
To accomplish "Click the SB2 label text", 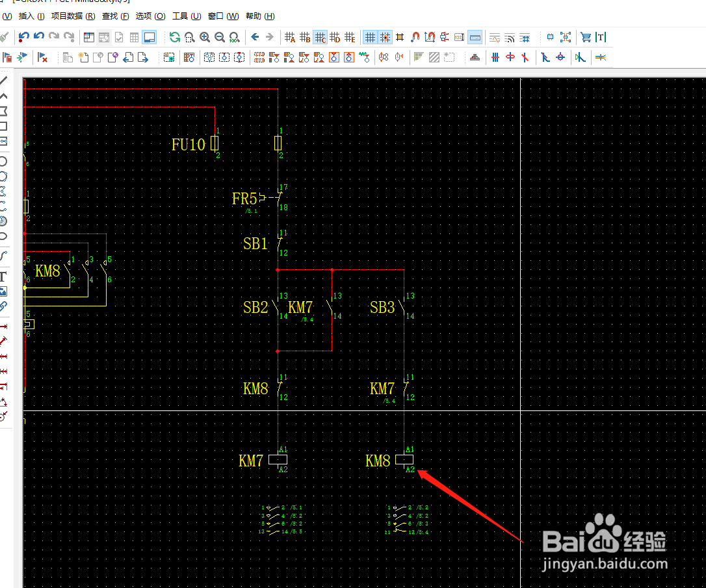I will [255, 307].
